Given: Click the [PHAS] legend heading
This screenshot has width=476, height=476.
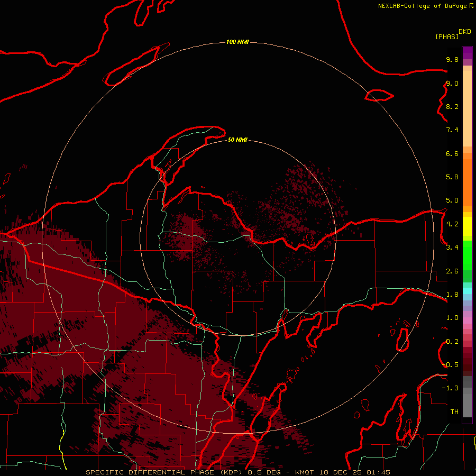Looking at the screenshot, I should 447,36.
